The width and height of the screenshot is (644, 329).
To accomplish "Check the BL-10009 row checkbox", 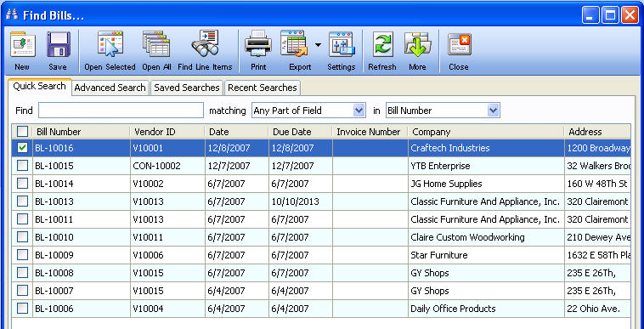I will point(23,255).
